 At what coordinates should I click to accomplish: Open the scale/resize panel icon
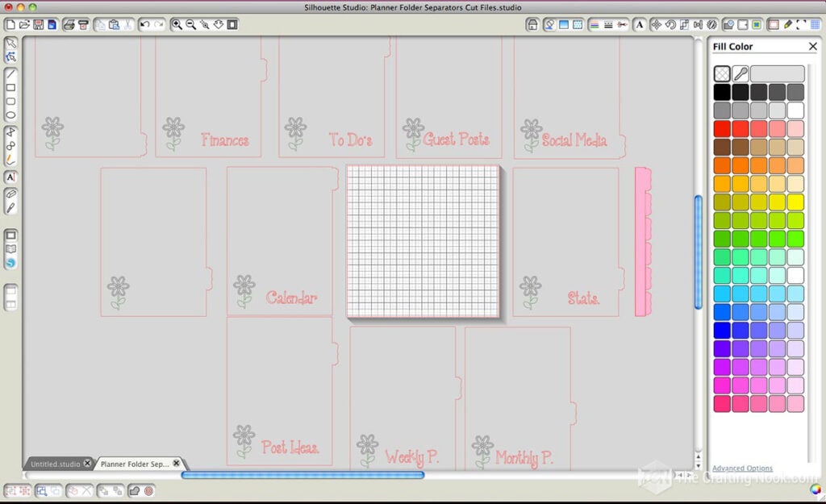[x=684, y=25]
